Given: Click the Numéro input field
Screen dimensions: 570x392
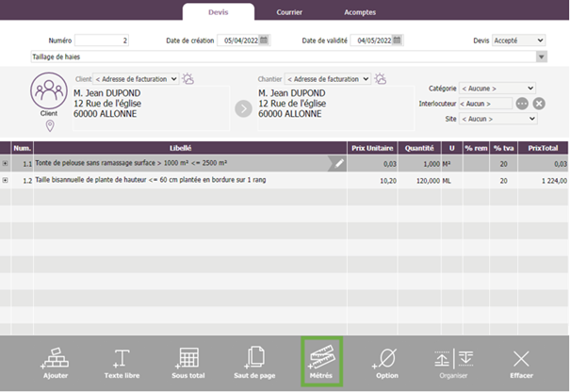Looking at the screenshot, I should (x=101, y=41).
